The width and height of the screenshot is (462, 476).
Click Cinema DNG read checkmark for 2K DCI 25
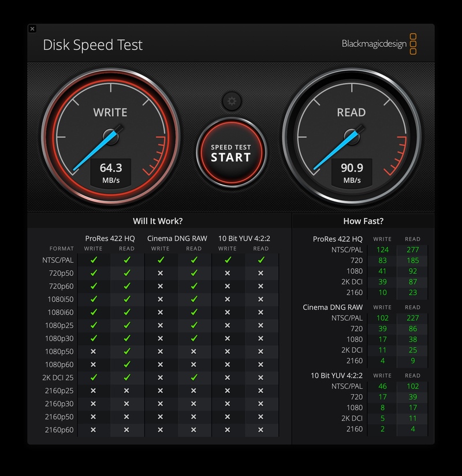[x=194, y=377]
